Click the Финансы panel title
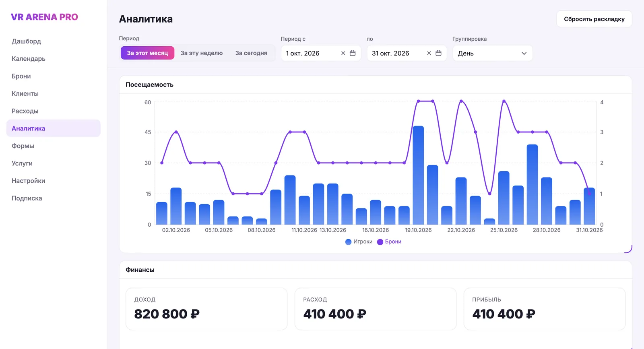 [x=140, y=270]
